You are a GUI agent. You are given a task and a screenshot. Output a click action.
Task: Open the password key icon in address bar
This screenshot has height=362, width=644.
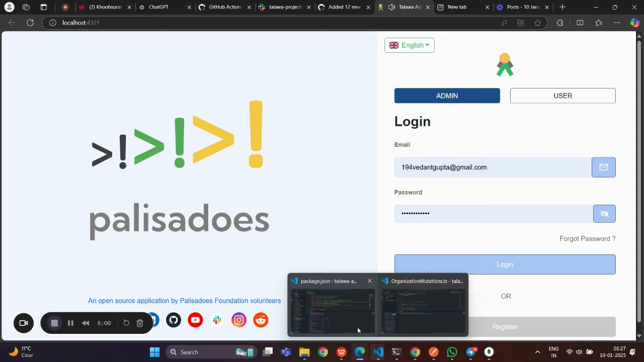[x=504, y=23]
